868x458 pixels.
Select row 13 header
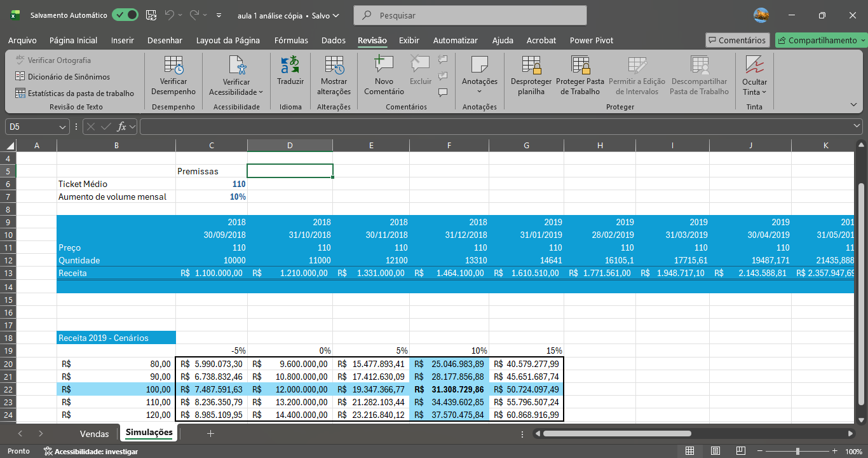[8, 273]
